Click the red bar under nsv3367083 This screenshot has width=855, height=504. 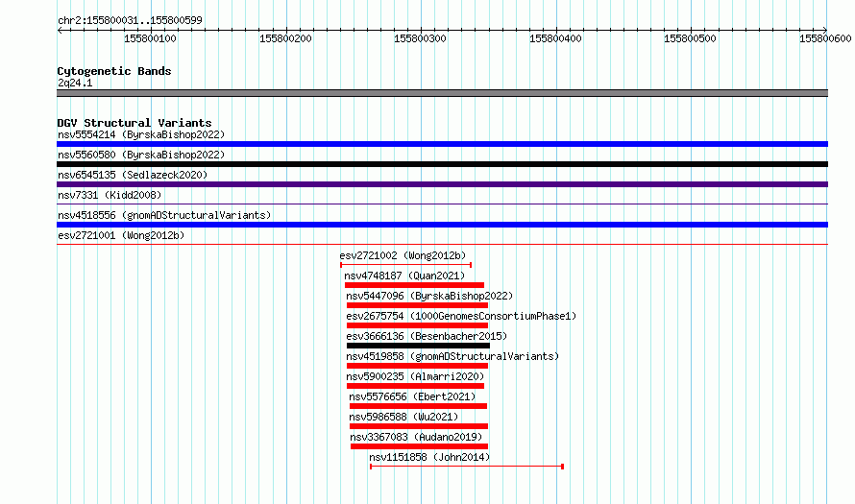pyautogui.click(x=419, y=446)
